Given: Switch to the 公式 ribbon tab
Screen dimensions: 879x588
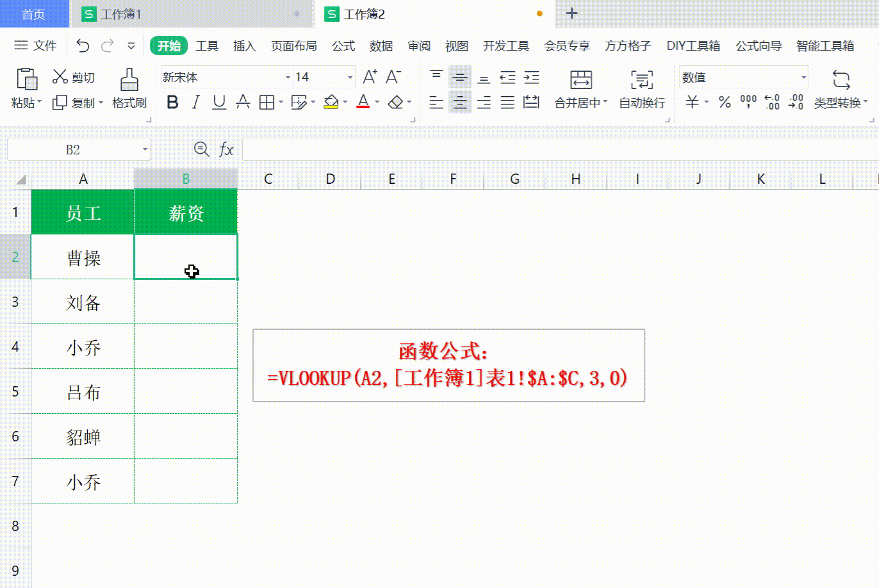Looking at the screenshot, I should coord(343,45).
